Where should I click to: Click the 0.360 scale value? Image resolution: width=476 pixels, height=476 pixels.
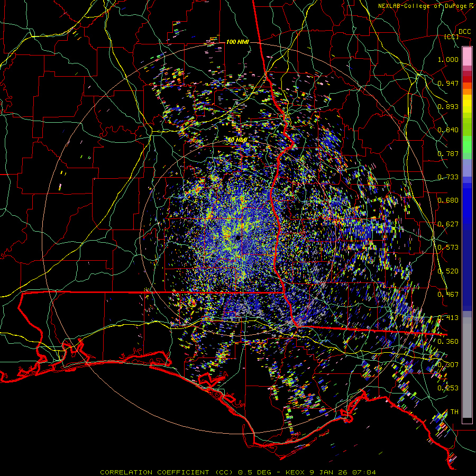pyautogui.click(x=448, y=342)
